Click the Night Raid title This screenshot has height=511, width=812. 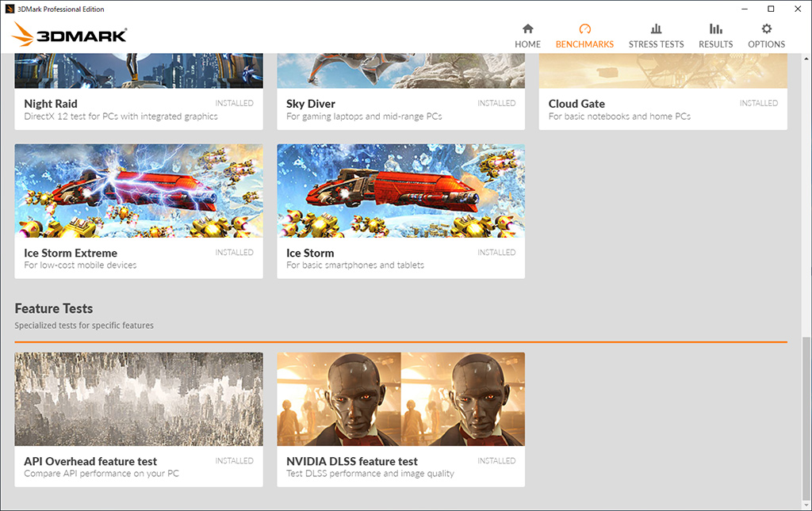pos(51,104)
